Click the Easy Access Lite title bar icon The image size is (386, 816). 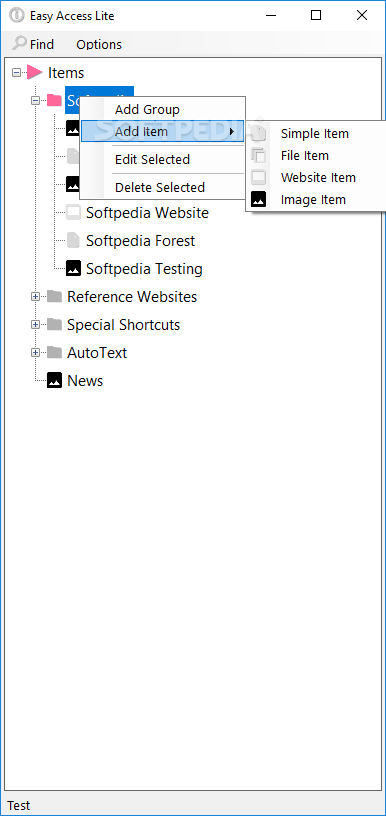pos(17,16)
